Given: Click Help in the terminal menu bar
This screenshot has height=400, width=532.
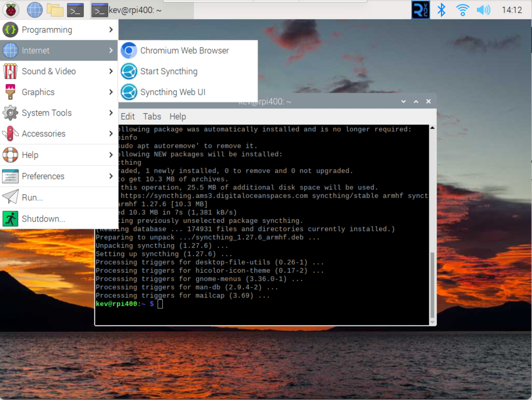Looking at the screenshot, I should coord(177,116).
